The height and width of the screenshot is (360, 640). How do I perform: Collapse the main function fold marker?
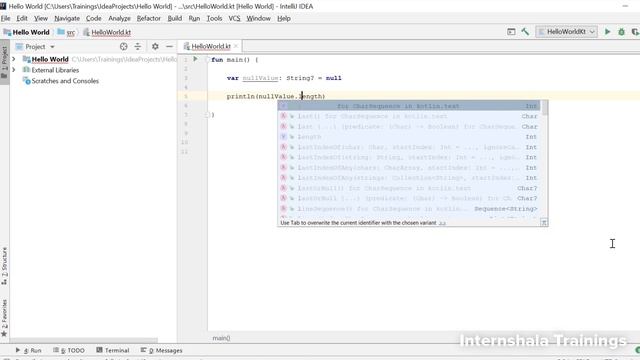click(207, 60)
